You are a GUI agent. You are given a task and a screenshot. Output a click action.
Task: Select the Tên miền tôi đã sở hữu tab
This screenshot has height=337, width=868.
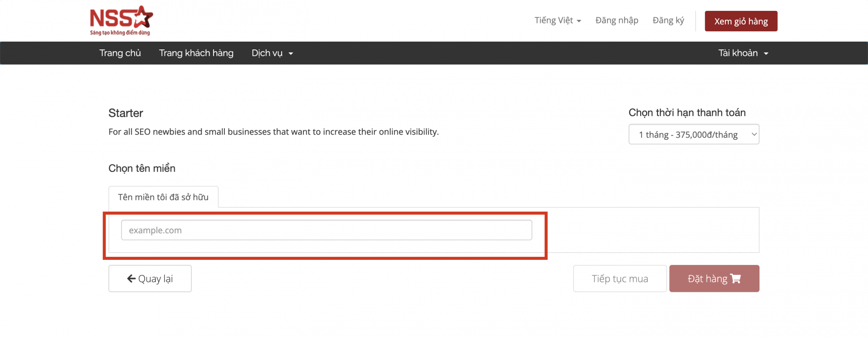click(x=163, y=197)
